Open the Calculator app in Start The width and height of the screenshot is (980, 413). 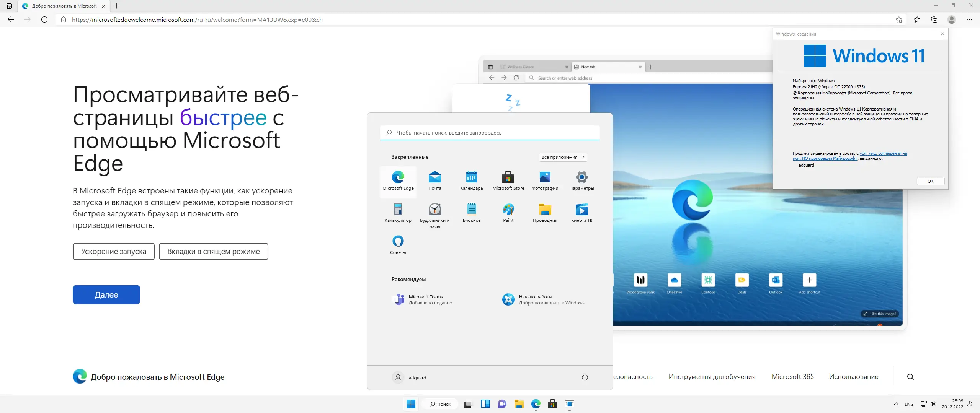398,213
